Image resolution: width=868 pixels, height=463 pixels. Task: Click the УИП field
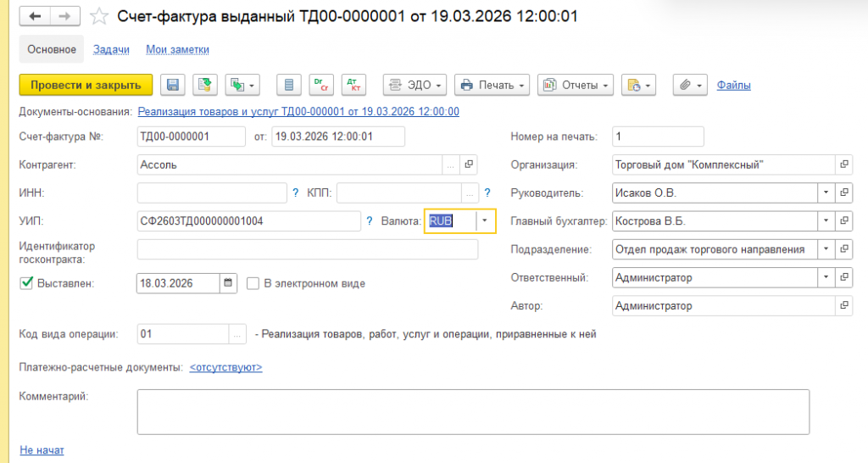248,221
